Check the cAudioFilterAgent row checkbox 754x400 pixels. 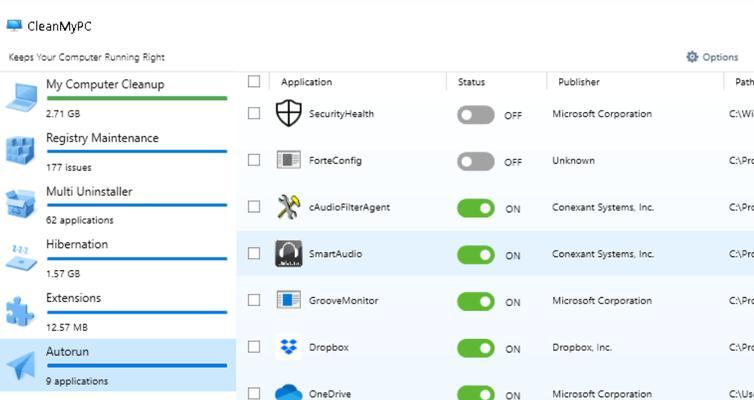[254, 207]
